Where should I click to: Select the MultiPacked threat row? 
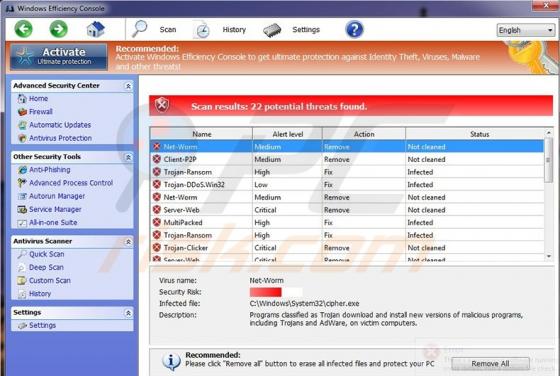pos(347,222)
